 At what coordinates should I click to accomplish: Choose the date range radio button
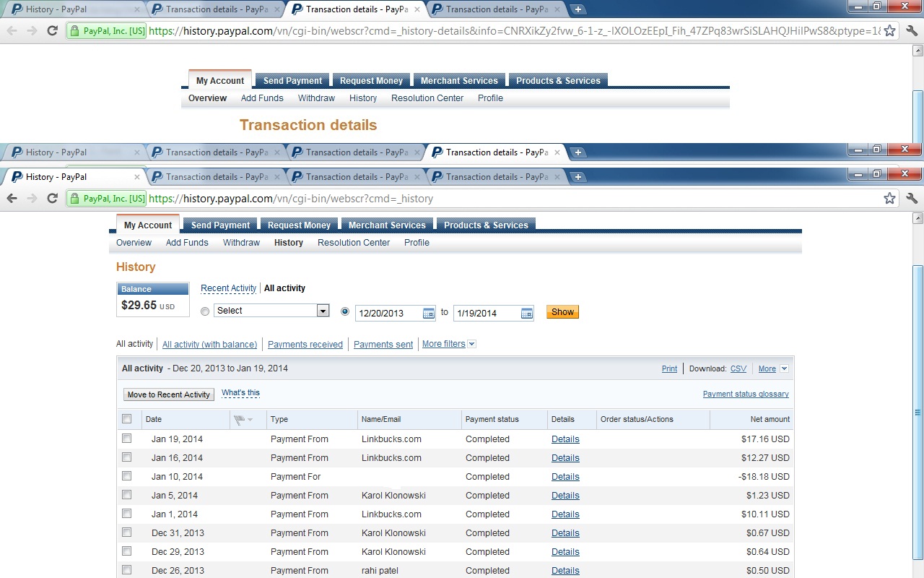tap(345, 311)
